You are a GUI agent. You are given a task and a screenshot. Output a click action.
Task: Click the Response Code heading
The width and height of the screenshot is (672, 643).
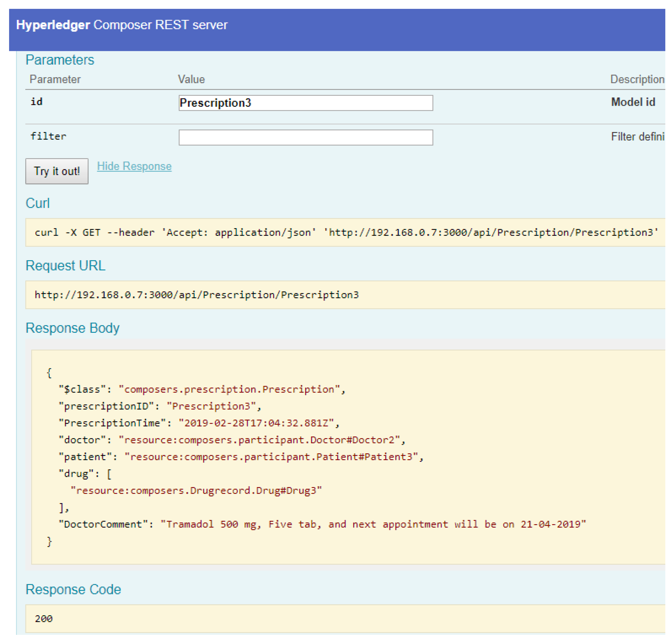click(73, 589)
